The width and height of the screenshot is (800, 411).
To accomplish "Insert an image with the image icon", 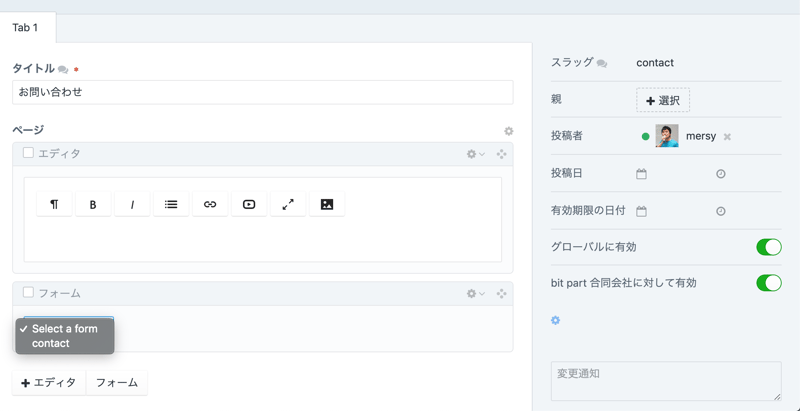I will tap(327, 204).
